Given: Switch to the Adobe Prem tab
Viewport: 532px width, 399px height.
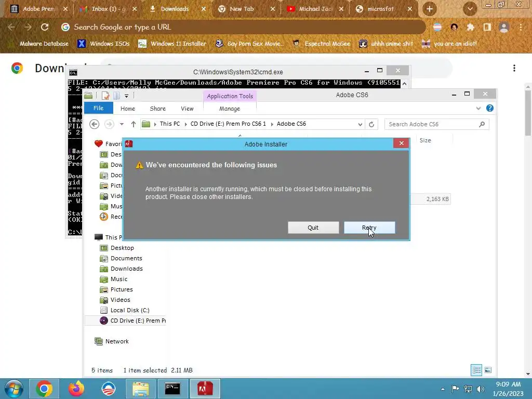Looking at the screenshot, I should pos(38,9).
